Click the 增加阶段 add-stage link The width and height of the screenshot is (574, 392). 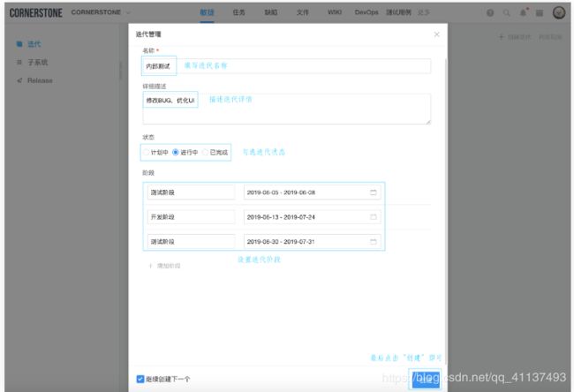coord(165,266)
